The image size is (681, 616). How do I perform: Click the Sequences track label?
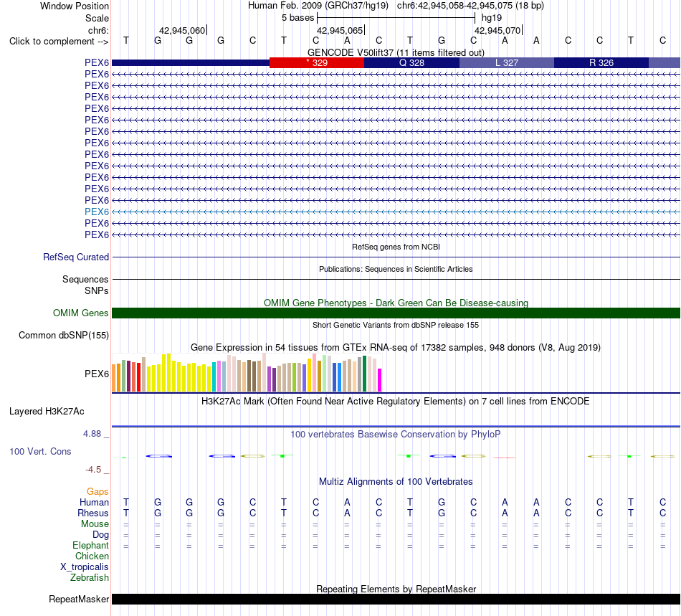point(85,280)
